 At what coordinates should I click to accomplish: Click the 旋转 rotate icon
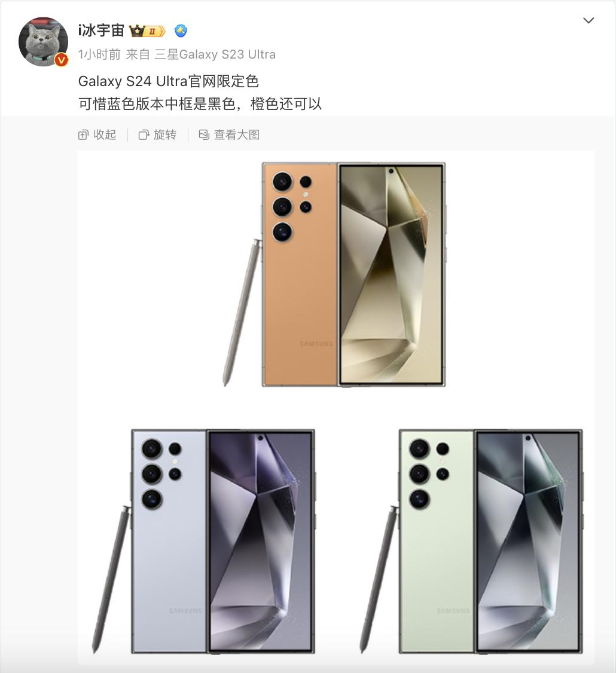point(144,135)
